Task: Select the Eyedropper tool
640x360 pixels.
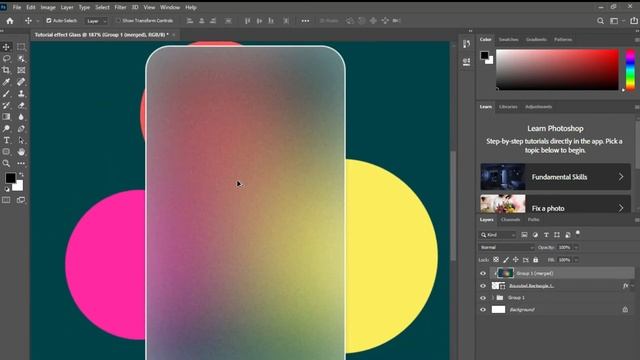Action: (x=6, y=82)
